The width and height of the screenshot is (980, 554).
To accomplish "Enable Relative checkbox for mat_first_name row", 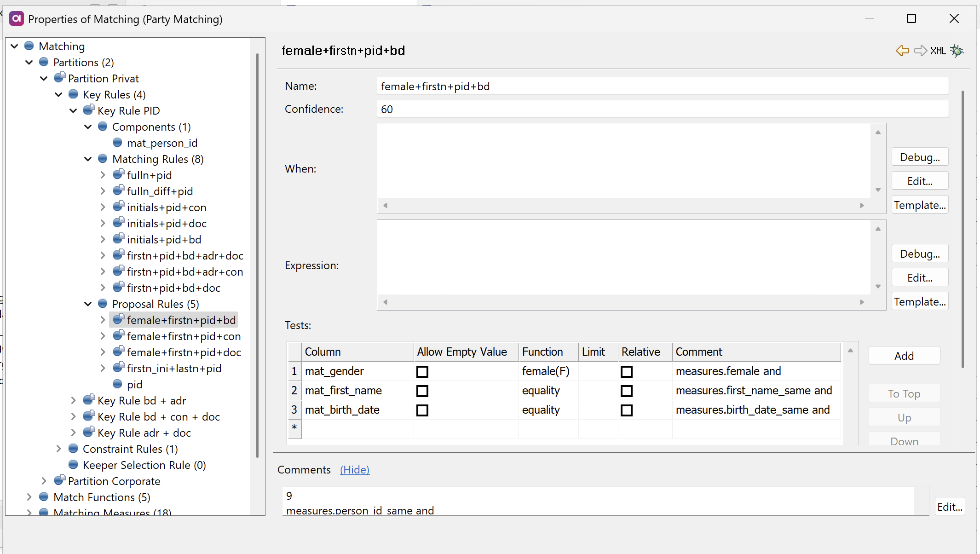I will coord(626,391).
